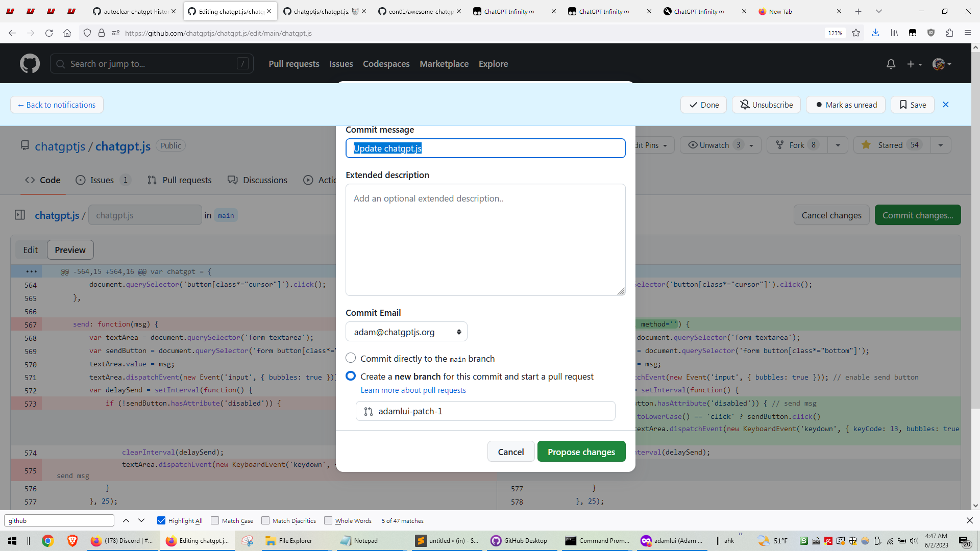
Task: Switch to Discussions tab
Action: pos(258,180)
